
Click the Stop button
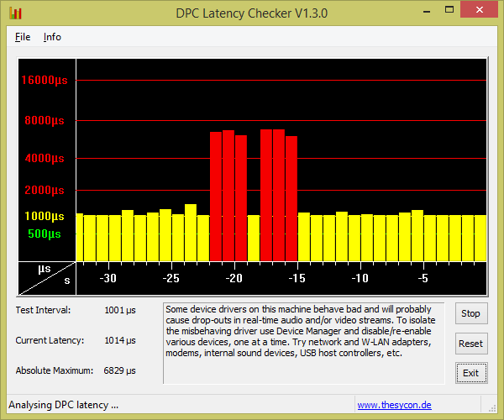[x=471, y=313]
